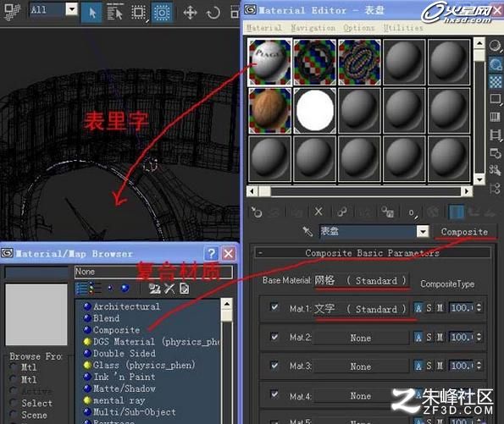
Task: Expand the All selection filter dropdown
Action: (72, 9)
